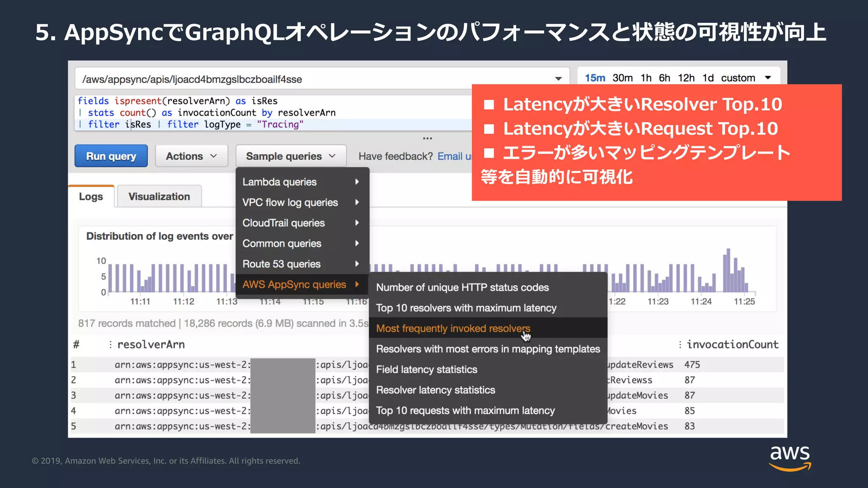Viewport: 868px width, 488px height.
Task: Expand the arrow beside CloudTrail queries
Action: tap(357, 223)
